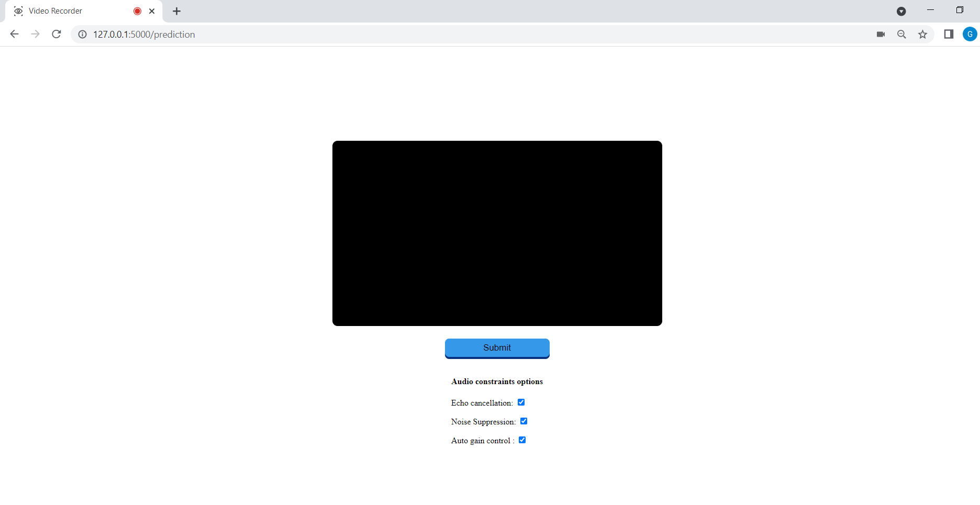Image resolution: width=980 pixels, height=505 pixels.
Task: Go back using the browser back arrow
Action: (x=14, y=34)
